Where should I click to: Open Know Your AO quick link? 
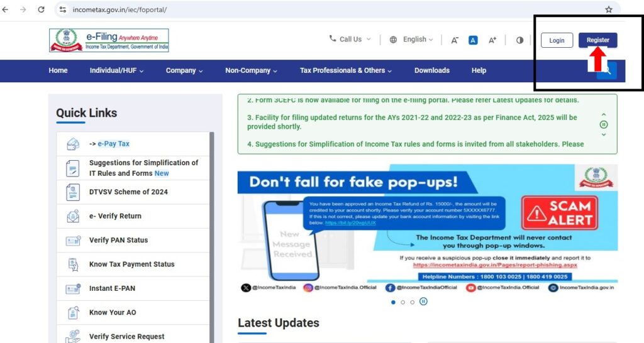tap(113, 313)
